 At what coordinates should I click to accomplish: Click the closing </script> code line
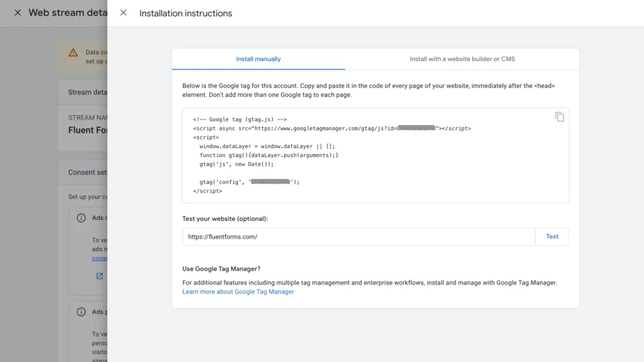[208, 191]
